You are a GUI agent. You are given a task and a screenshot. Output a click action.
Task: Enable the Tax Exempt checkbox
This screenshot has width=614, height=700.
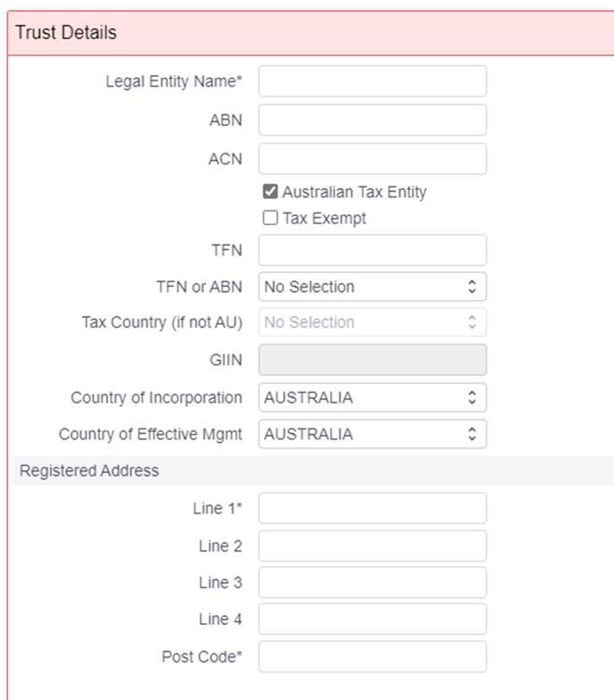click(x=270, y=218)
